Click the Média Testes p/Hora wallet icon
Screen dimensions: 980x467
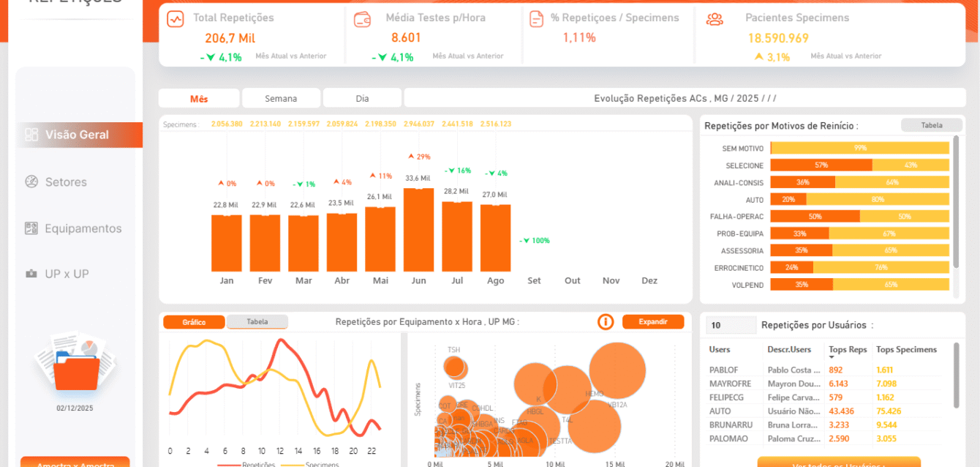coord(362,19)
